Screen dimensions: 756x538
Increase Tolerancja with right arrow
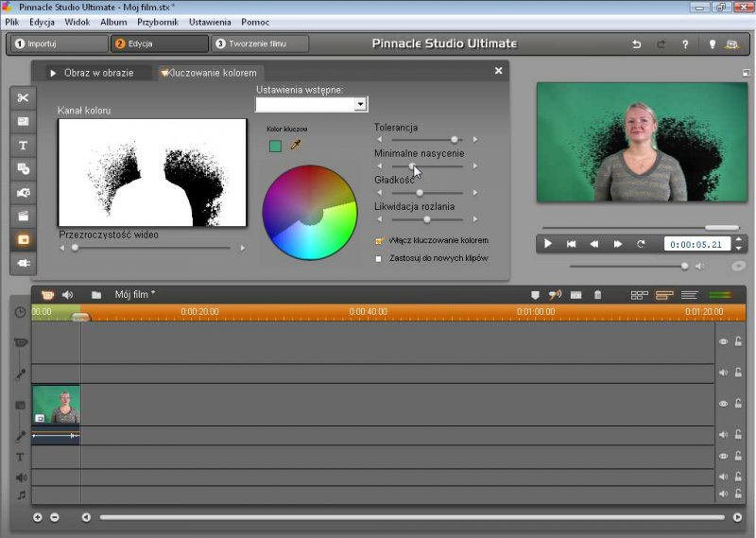[x=475, y=139]
